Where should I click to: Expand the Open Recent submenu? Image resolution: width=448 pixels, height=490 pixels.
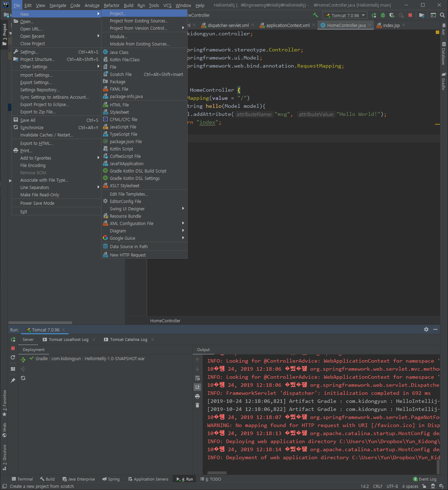(56, 36)
